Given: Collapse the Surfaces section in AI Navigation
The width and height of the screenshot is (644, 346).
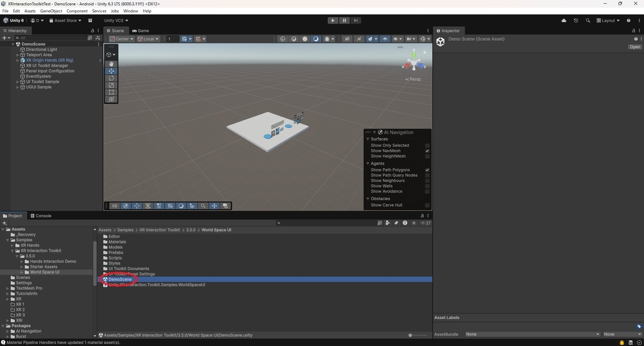Looking at the screenshot, I should click(x=368, y=139).
